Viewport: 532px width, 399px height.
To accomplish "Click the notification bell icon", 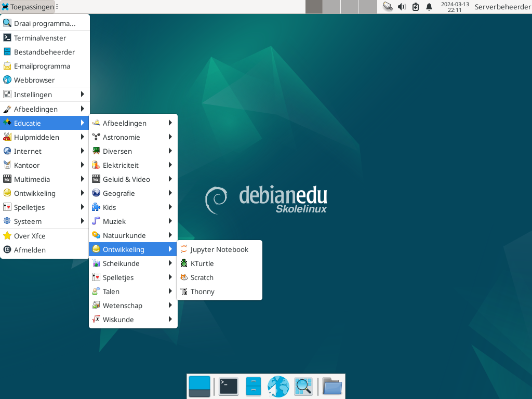I will pos(429,7).
